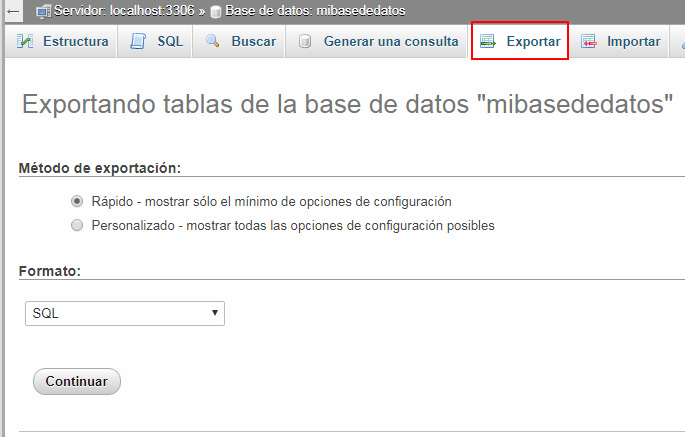
Task: Click the Importar tab icon
Action: click(x=588, y=41)
